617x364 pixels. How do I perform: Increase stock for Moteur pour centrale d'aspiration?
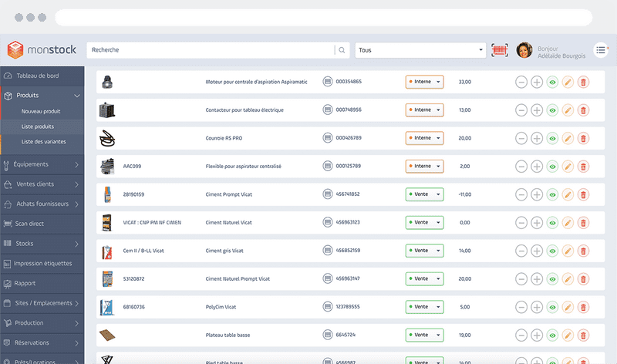point(537,82)
